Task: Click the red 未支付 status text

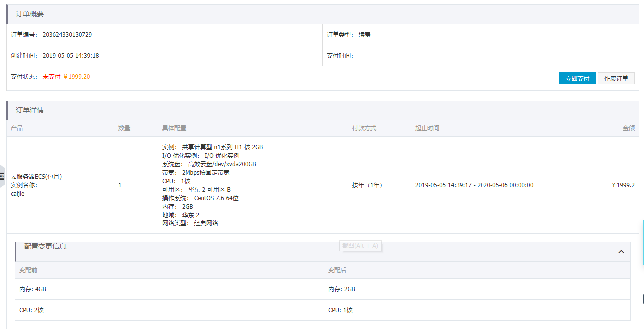Action: click(x=51, y=77)
